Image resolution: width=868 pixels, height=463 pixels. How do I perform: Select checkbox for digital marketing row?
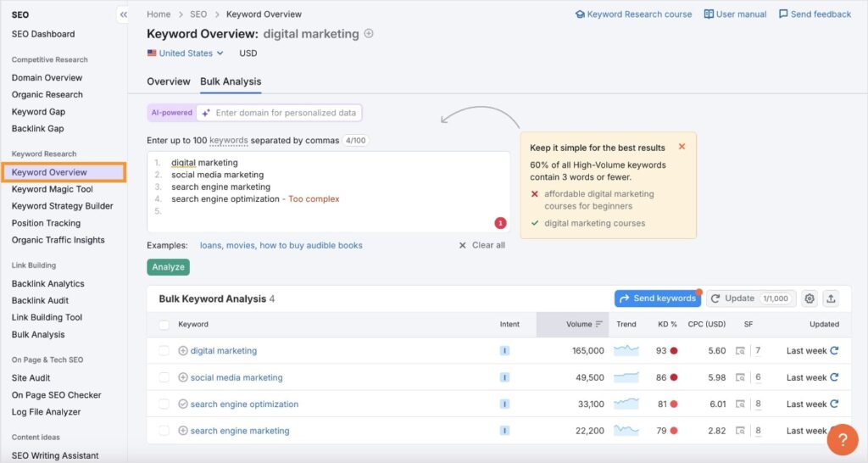click(x=164, y=350)
